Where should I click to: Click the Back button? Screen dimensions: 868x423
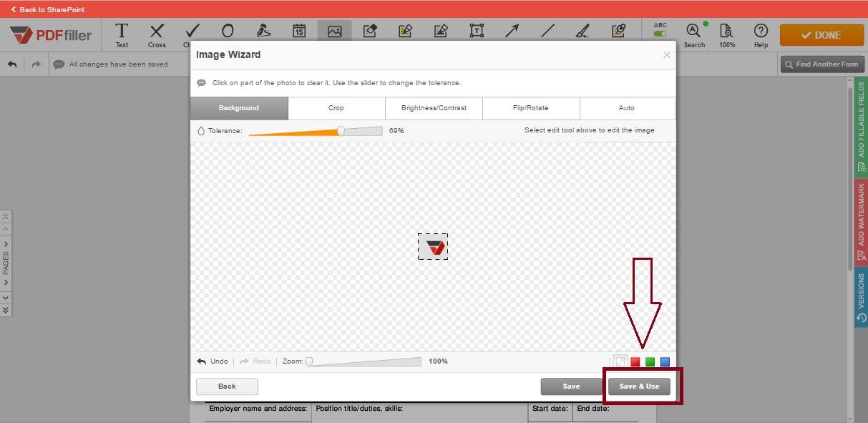227,386
